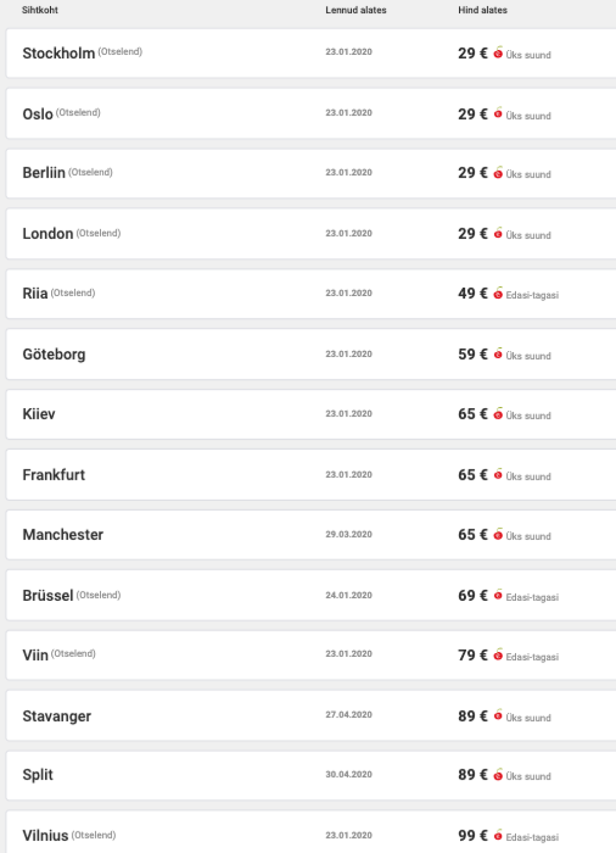Click the cherry icon in Stockholm row
The image size is (616, 853).
coord(498,53)
